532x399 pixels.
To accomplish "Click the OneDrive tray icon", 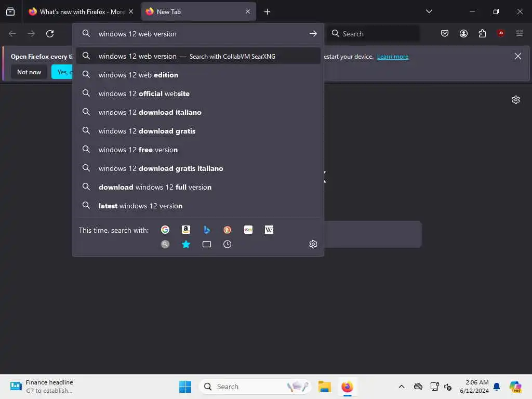I will (418, 387).
